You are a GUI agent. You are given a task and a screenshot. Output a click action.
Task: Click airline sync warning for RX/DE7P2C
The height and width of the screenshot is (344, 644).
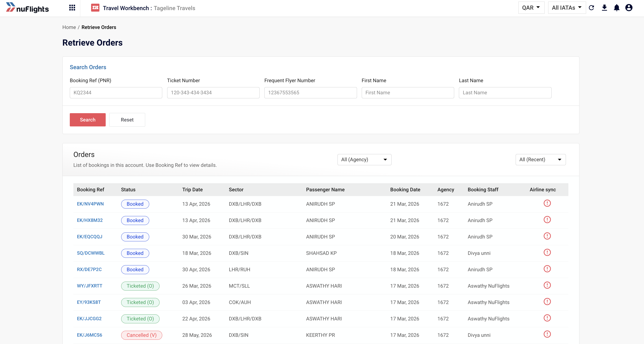547,269
